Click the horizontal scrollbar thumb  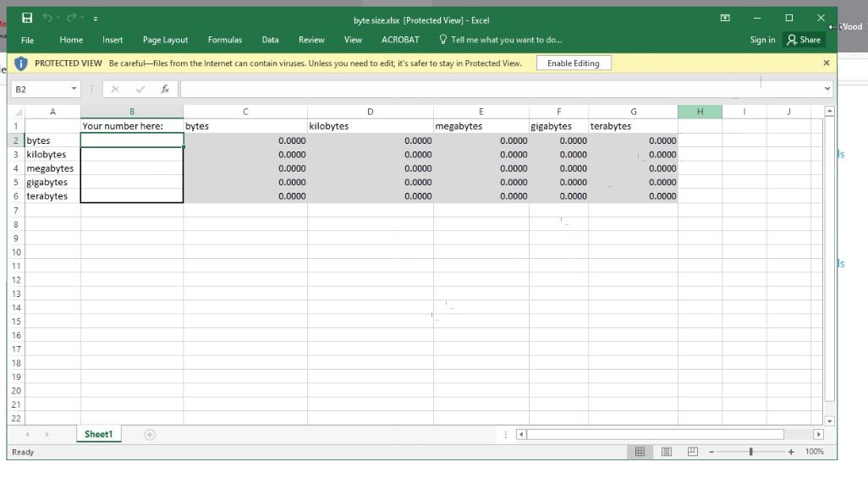click(x=655, y=435)
